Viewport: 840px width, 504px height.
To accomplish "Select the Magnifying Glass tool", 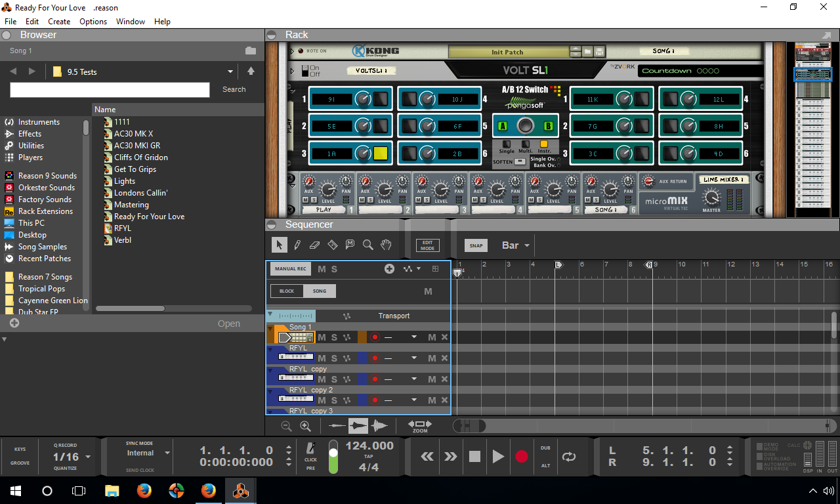I will point(367,245).
